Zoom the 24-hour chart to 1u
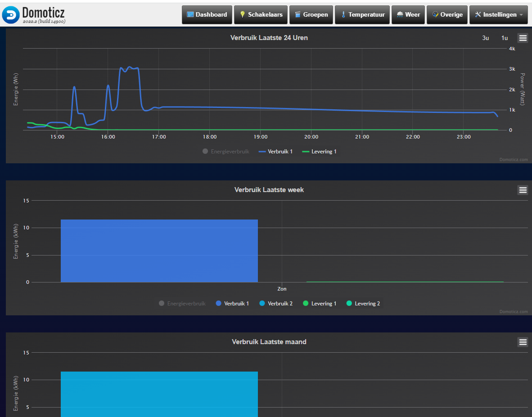 coord(505,38)
